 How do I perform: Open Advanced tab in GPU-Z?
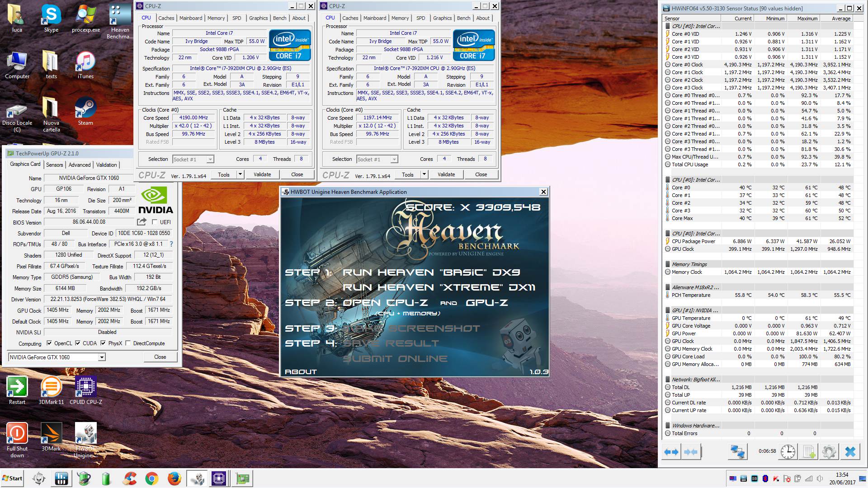point(80,164)
